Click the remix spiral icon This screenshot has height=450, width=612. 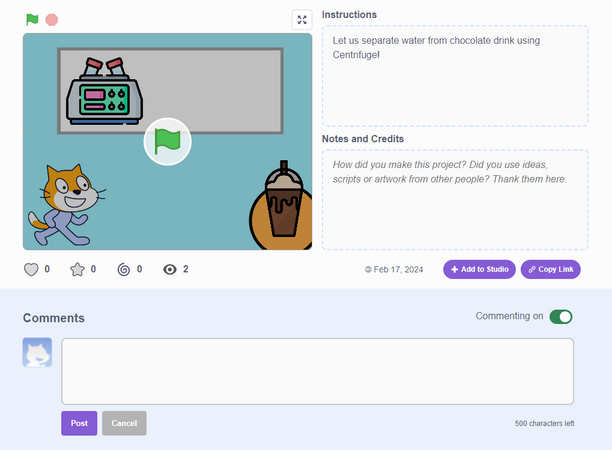click(124, 269)
